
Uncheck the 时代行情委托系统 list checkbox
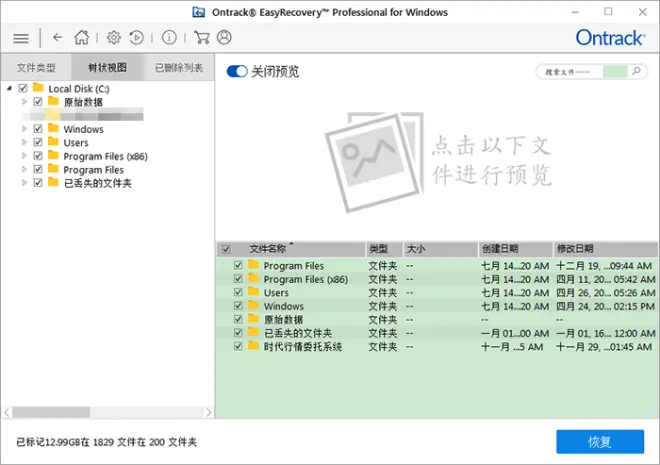pos(238,346)
